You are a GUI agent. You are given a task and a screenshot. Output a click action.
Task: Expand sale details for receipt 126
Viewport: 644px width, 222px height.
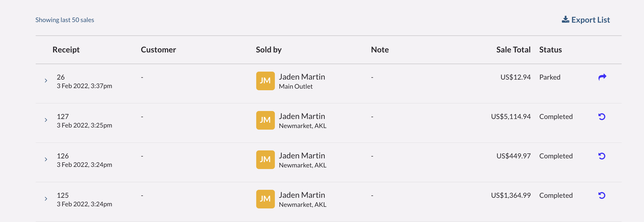46,159
